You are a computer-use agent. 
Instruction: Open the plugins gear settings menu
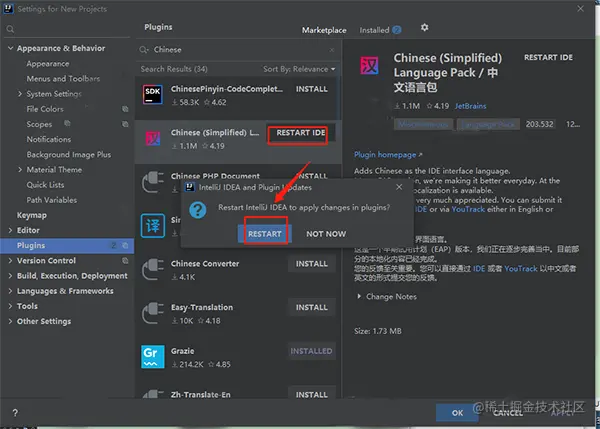(x=424, y=28)
